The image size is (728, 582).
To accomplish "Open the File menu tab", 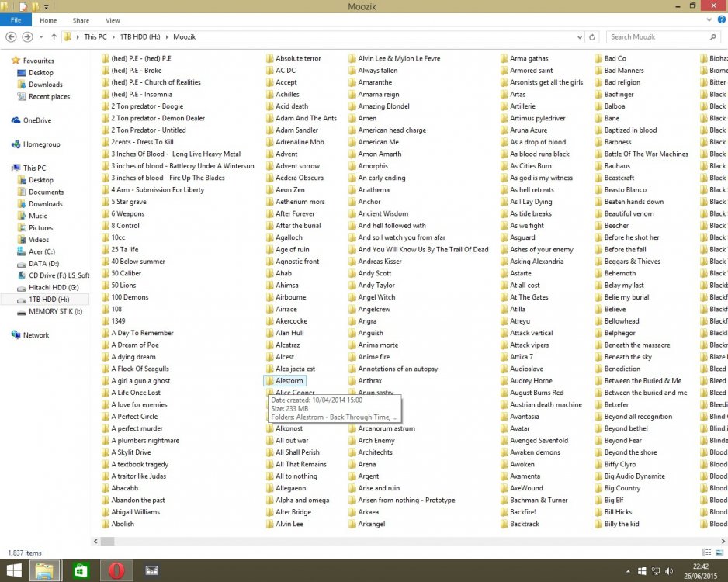I will click(16, 20).
